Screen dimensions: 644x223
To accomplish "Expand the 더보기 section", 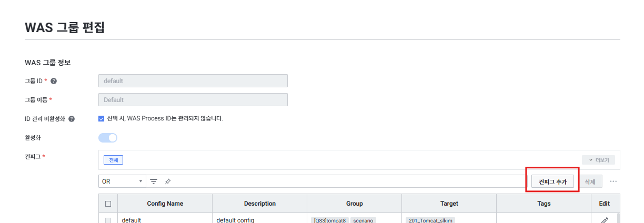I will [598, 160].
